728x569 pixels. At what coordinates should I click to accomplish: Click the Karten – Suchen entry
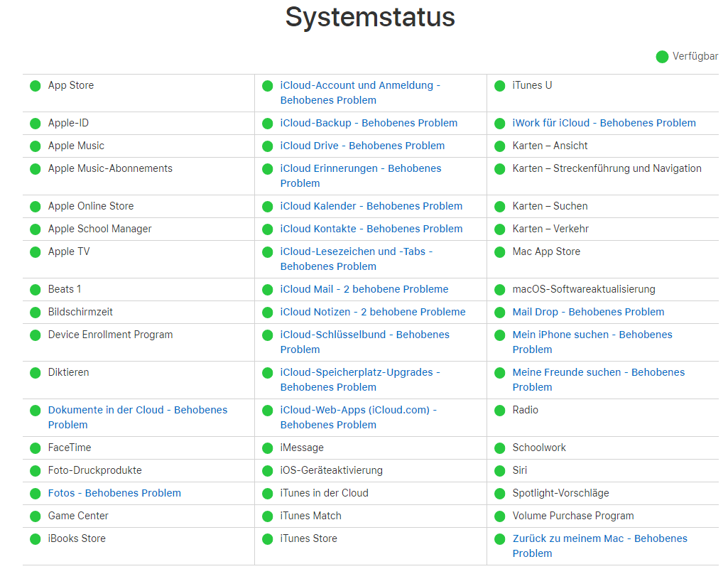(x=550, y=206)
